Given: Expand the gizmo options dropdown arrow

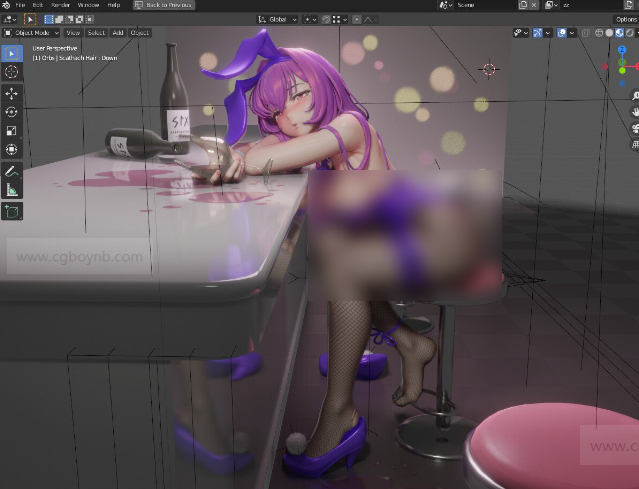Looking at the screenshot, I should 548,33.
